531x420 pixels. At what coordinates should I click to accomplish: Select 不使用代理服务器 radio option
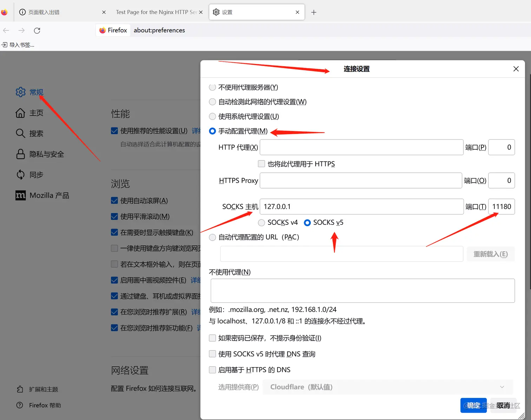point(212,87)
